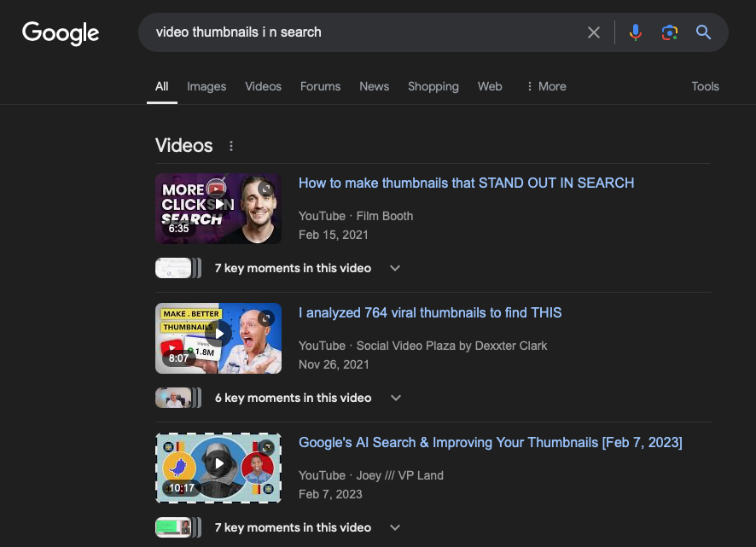The height and width of the screenshot is (547, 756).
Task: Click the Google logo
Action: point(61,32)
